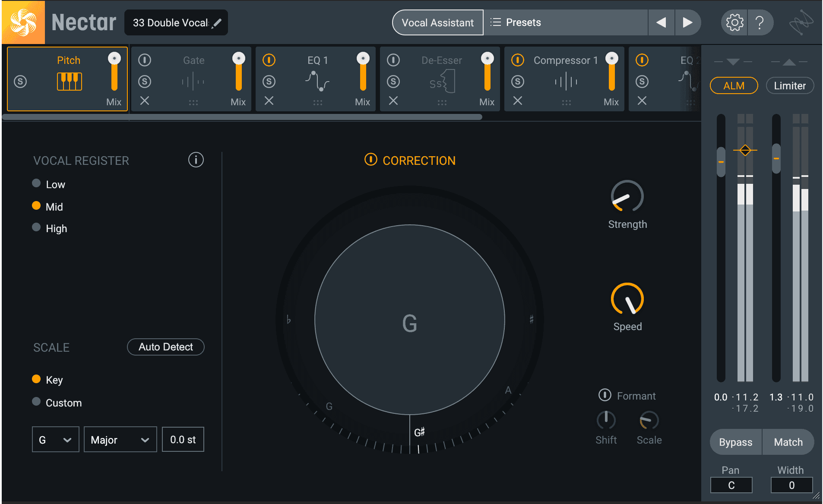Select High vocal register
The width and height of the screenshot is (823, 504).
[x=36, y=227]
